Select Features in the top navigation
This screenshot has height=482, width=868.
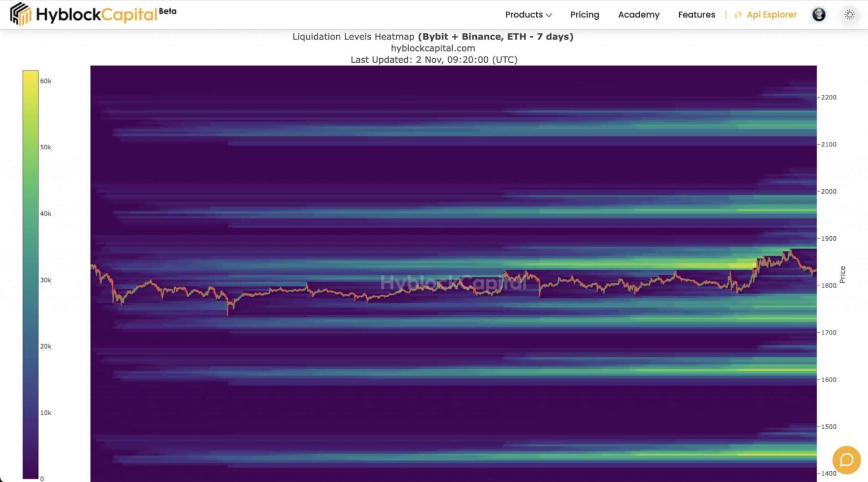pos(696,15)
